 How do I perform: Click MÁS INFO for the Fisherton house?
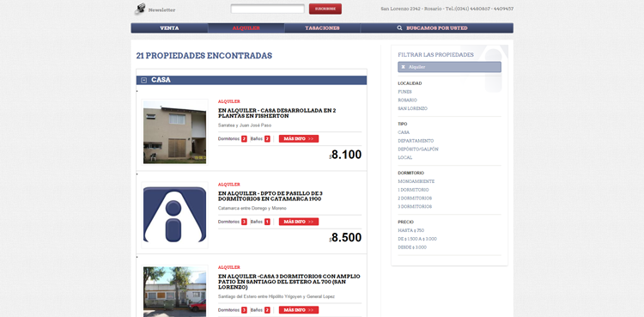point(299,139)
